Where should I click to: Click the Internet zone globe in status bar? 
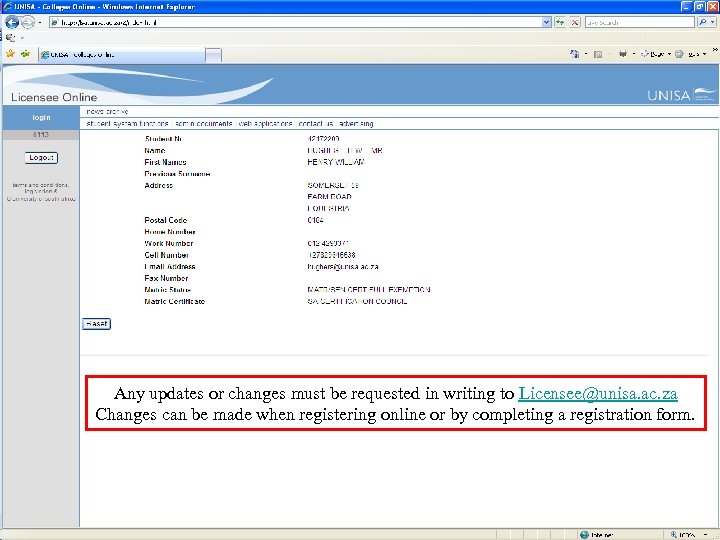pyautogui.click(x=584, y=535)
